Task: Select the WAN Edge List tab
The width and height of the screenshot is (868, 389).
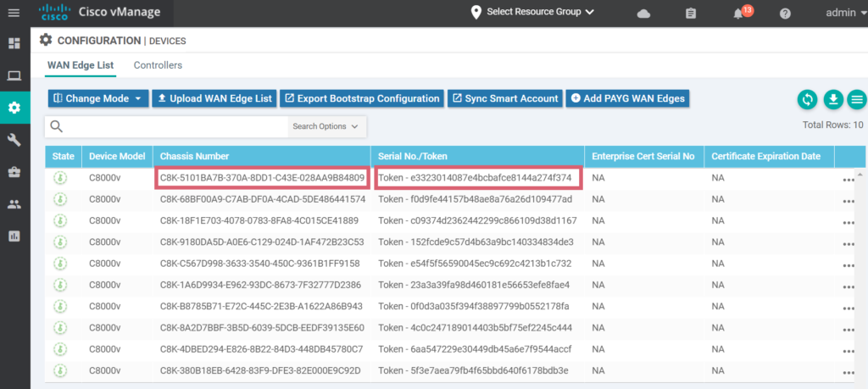Action: [x=81, y=65]
